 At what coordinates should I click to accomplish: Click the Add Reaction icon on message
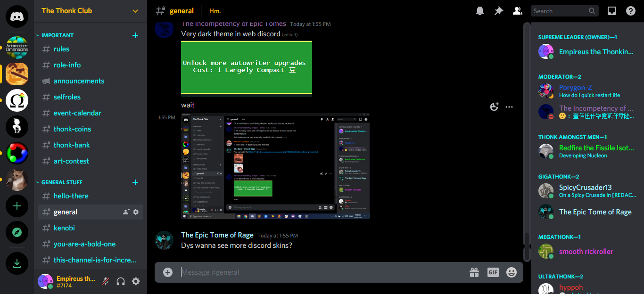tap(494, 107)
